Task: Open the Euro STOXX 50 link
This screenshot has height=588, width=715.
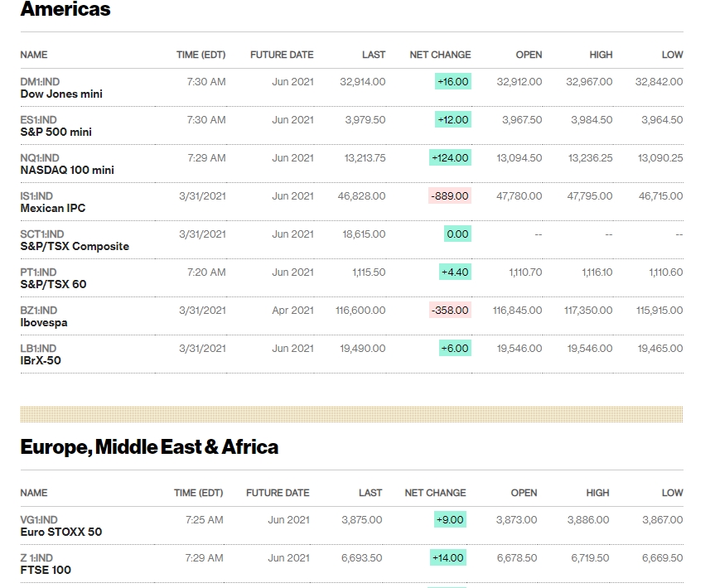Action: [61, 533]
